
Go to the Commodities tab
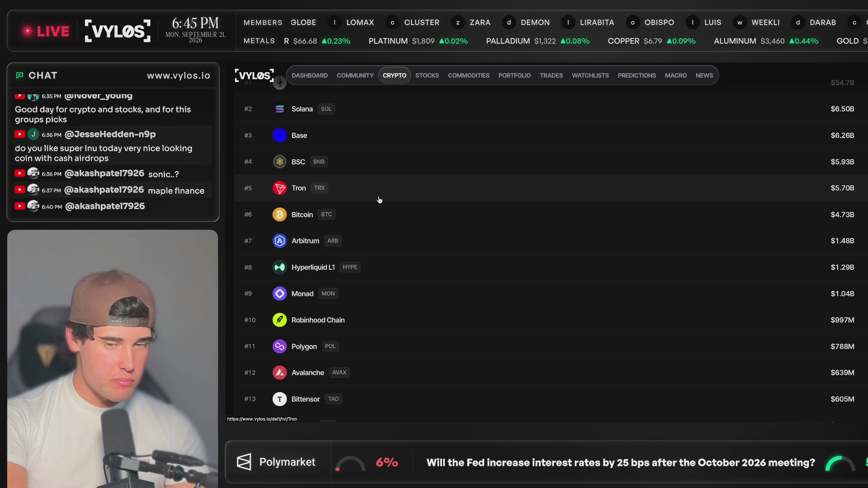point(469,75)
